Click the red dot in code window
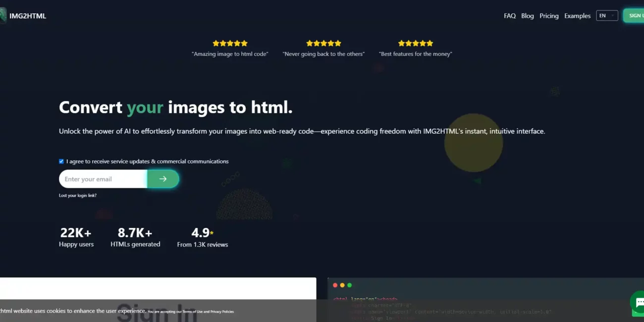Image resolution: width=644 pixels, height=322 pixels. [335, 285]
